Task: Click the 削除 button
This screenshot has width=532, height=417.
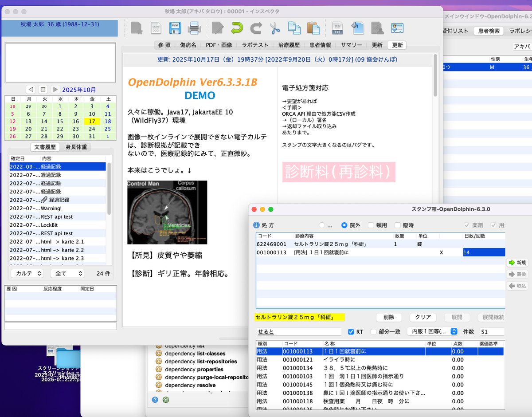Action: click(x=389, y=317)
